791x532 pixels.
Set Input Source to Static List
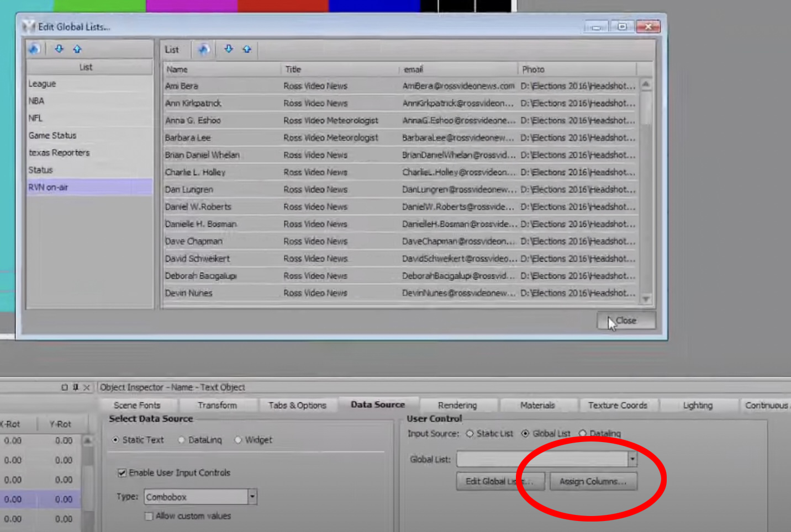coord(470,434)
